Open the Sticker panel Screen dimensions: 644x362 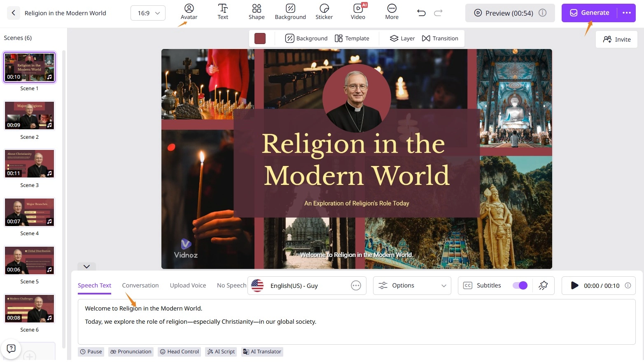tap(324, 12)
